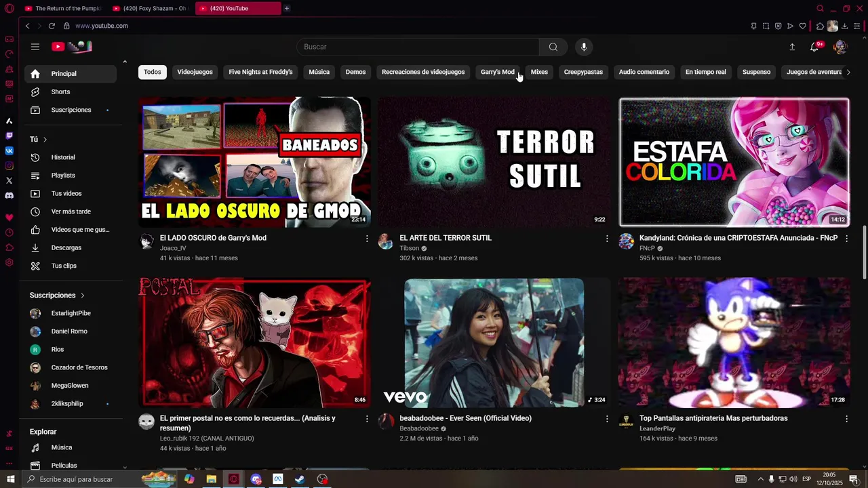Open a new browser tab

[287, 8]
